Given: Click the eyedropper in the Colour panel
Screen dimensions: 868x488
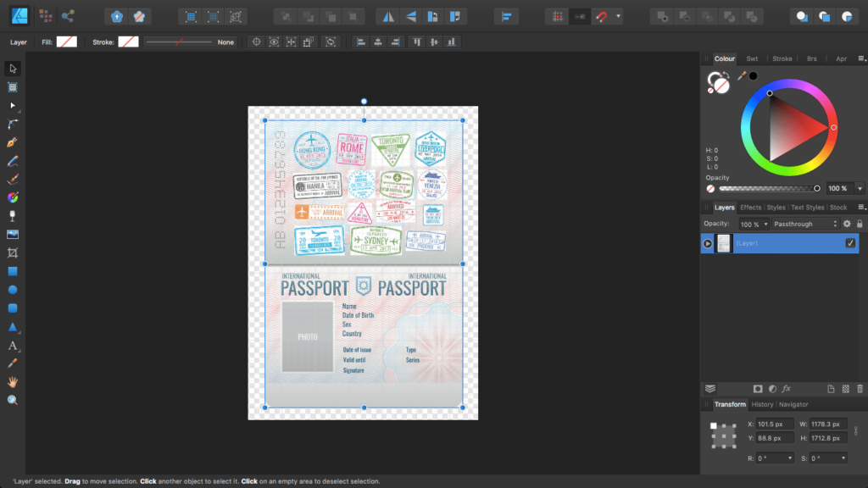Looking at the screenshot, I should point(742,75).
